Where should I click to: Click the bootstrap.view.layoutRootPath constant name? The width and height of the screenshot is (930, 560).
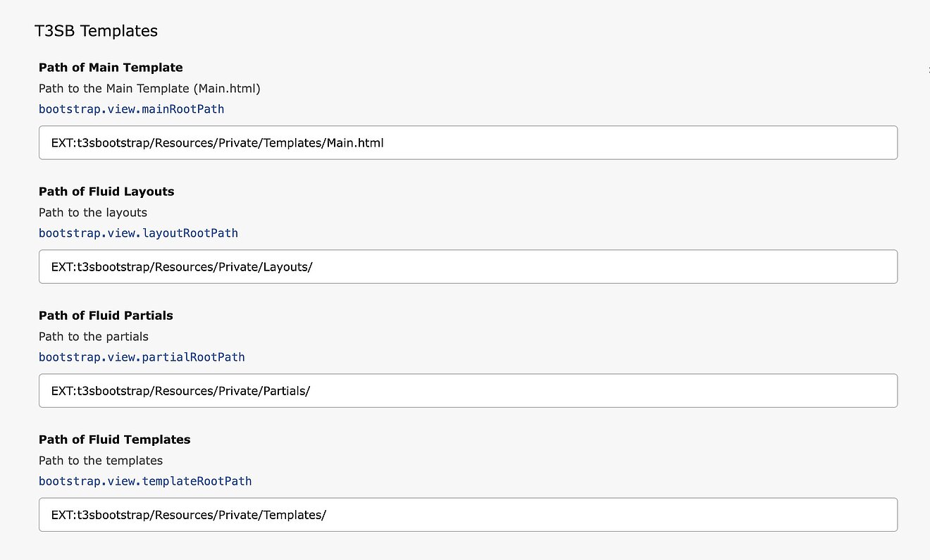click(138, 233)
